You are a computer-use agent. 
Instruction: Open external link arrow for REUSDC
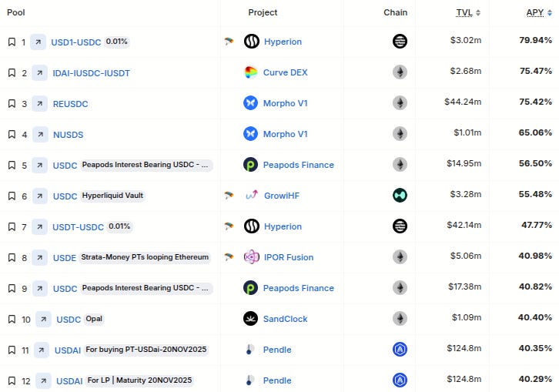tap(39, 104)
